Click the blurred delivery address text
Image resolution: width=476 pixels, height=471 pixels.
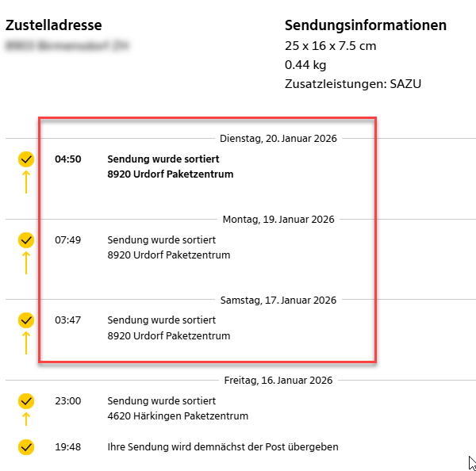pos(68,46)
